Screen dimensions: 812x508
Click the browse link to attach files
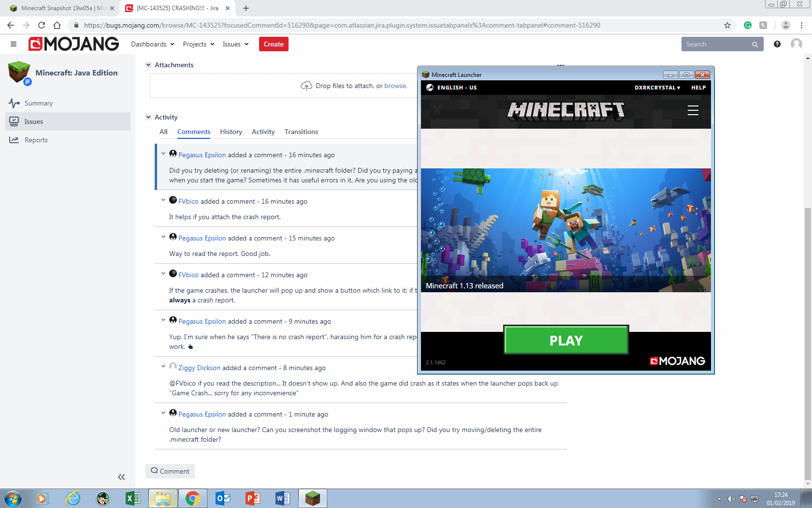click(395, 86)
